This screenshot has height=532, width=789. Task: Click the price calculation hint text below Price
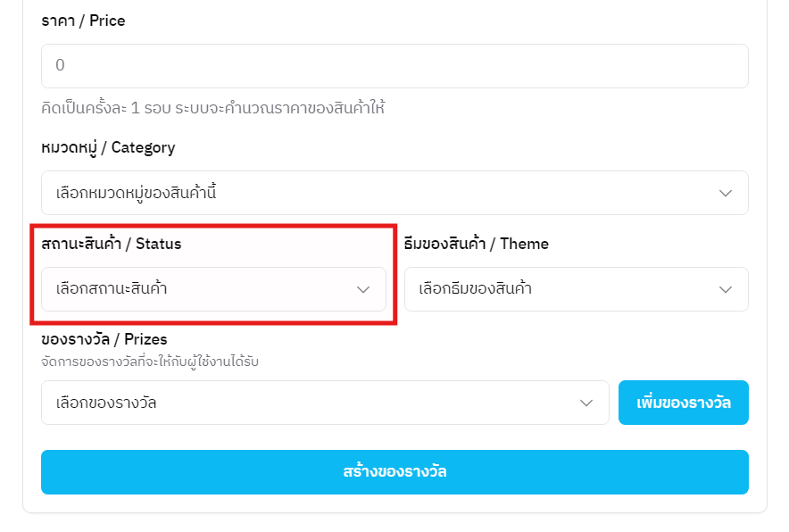click(x=212, y=109)
